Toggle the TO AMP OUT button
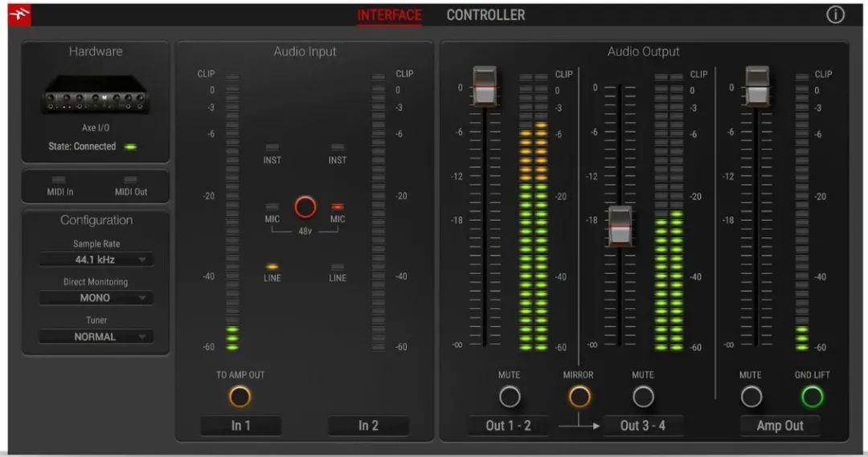868x457 pixels. [x=240, y=397]
